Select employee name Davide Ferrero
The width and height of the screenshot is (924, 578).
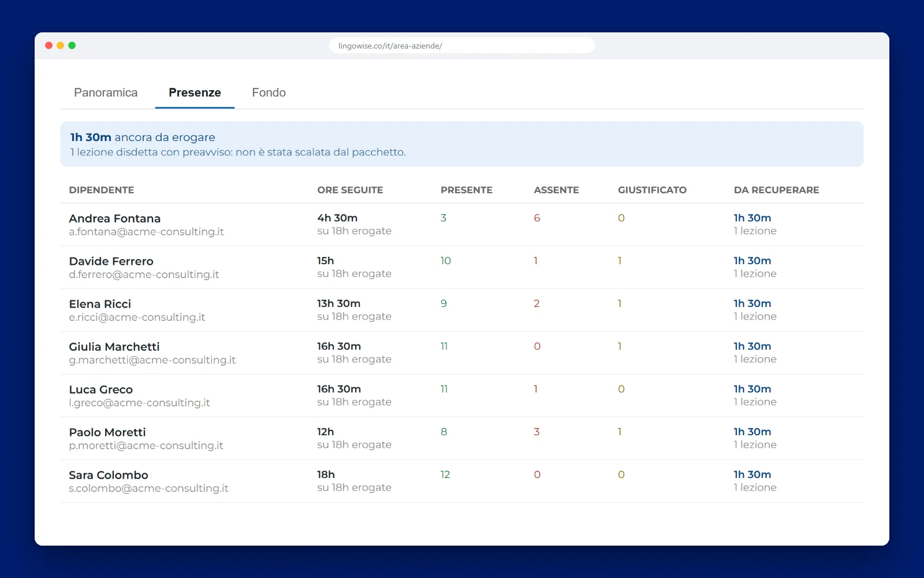point(111,261)
